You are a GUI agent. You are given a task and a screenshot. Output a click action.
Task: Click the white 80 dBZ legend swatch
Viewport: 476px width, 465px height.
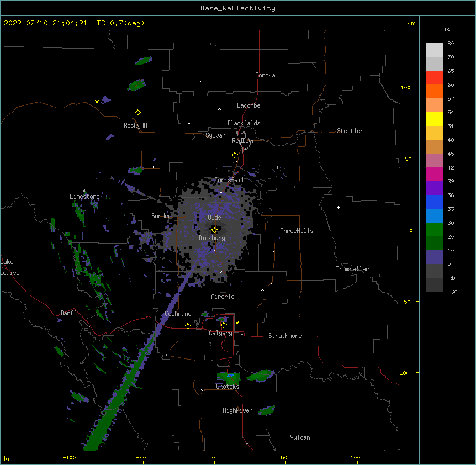tap(434, 50)
